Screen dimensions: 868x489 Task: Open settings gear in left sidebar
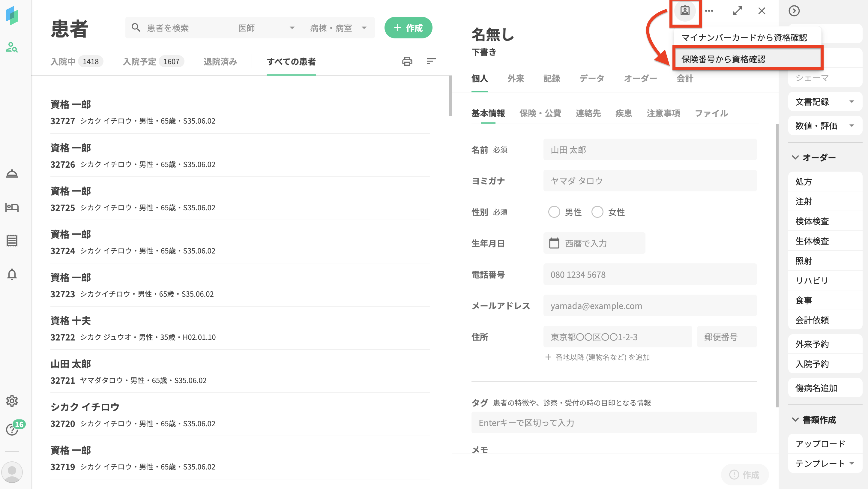click(12, 400)
